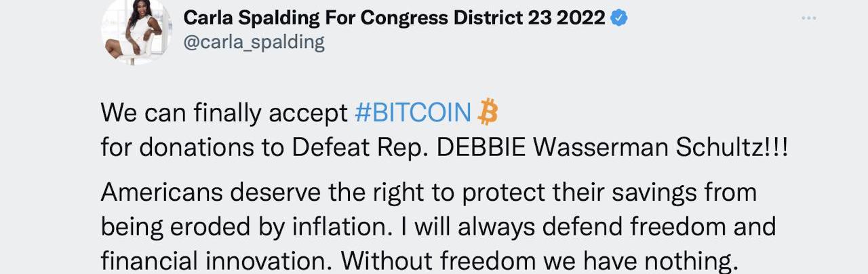Click the words "financial innovation." in the tweet
This screenshot has width=868, height=274.
(x=216, y=260)
